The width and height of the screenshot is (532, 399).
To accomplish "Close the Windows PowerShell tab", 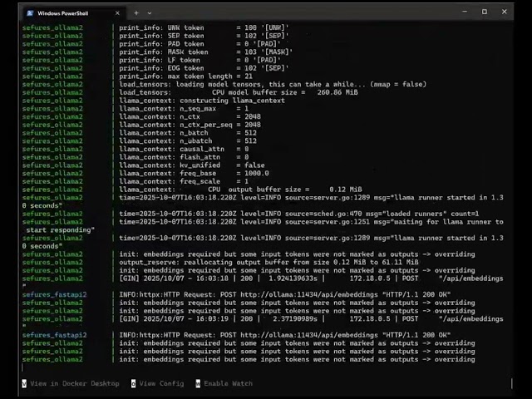I will coord(117,13).
